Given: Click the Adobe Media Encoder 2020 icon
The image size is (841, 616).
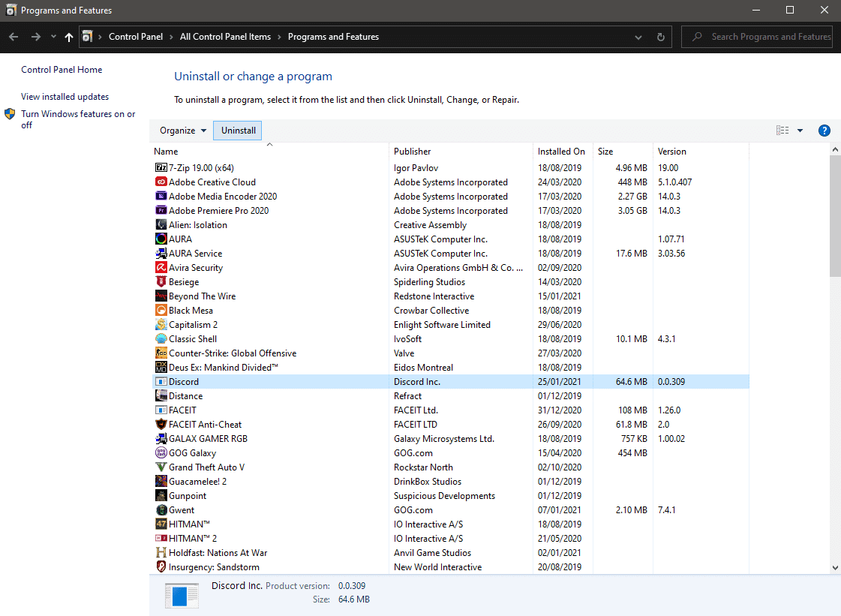Looking at the screenshot, I should 161,197.
